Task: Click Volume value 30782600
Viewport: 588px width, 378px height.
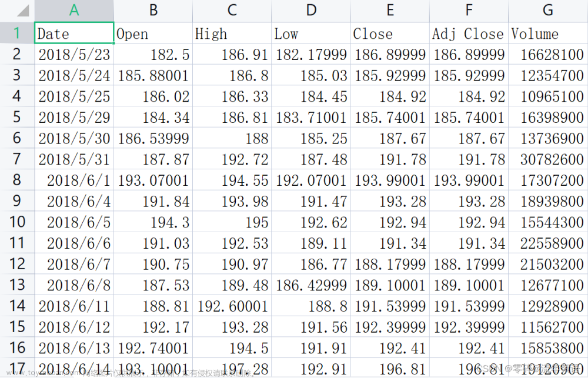Action: pos(548,159)
